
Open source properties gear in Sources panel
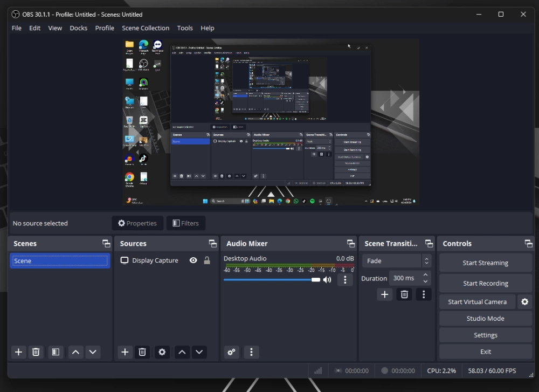[162, 352]
